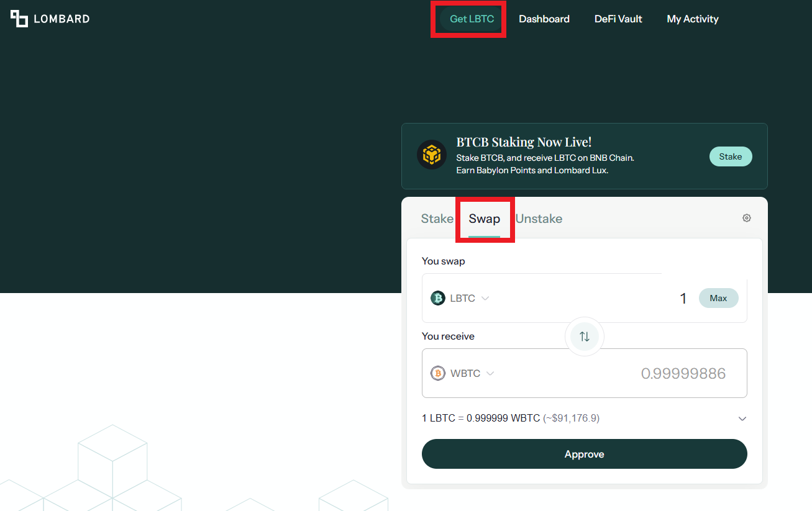
Task: View My Activity page
Action: pyautogui.click(x=693, y=19)
